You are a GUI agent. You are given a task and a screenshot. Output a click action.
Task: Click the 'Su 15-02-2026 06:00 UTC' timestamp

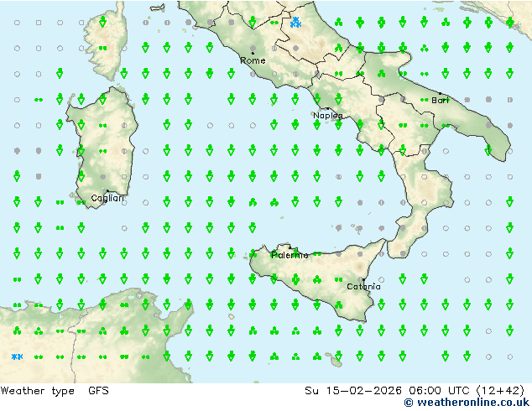(387, 391)
